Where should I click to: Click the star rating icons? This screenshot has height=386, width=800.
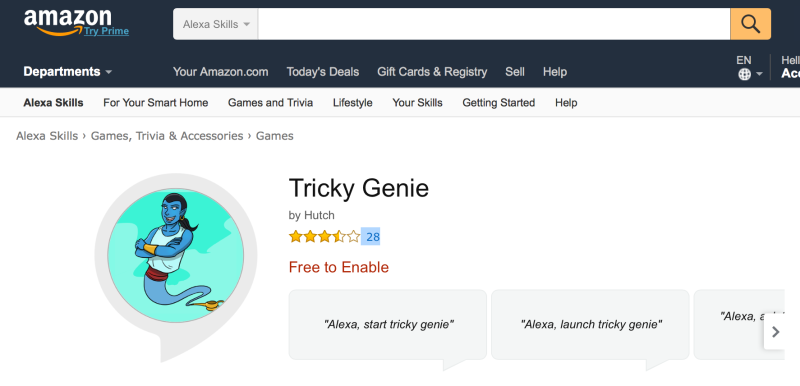click(x=324, y=237)
